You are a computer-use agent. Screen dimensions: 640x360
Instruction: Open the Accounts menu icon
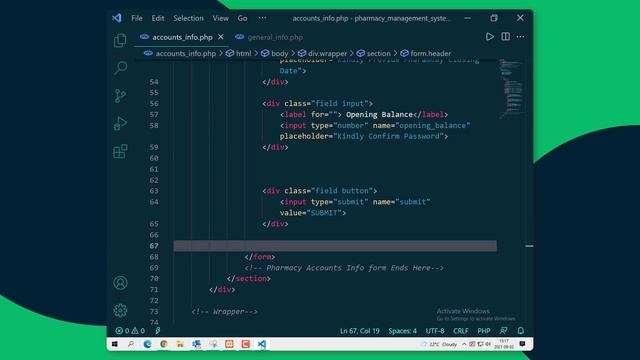click(x=120, y=282)
